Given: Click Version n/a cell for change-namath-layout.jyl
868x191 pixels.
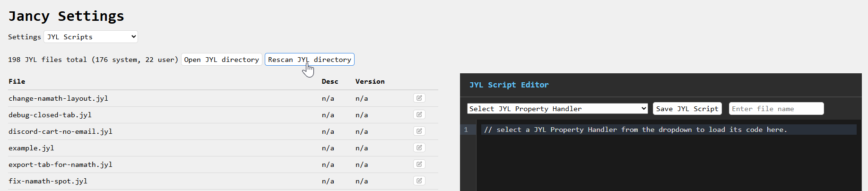Looking at the screenshot, I should coord(362,98).
